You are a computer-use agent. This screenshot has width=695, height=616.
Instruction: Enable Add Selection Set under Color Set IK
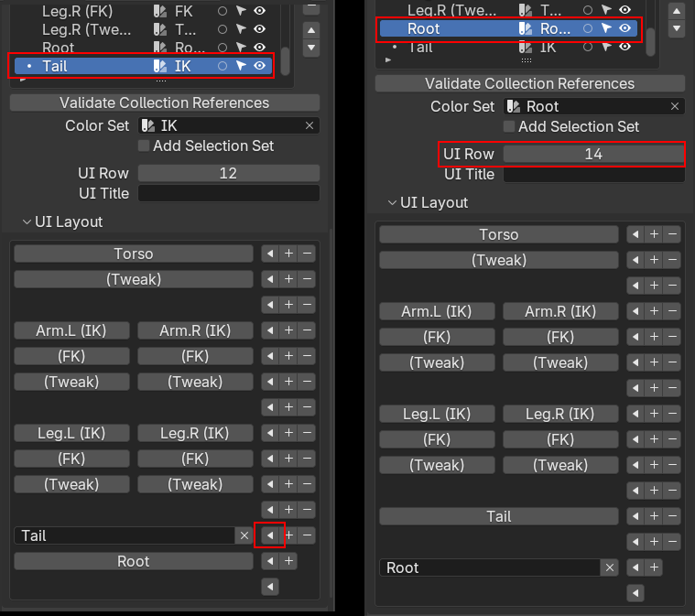tap(144, 146)
